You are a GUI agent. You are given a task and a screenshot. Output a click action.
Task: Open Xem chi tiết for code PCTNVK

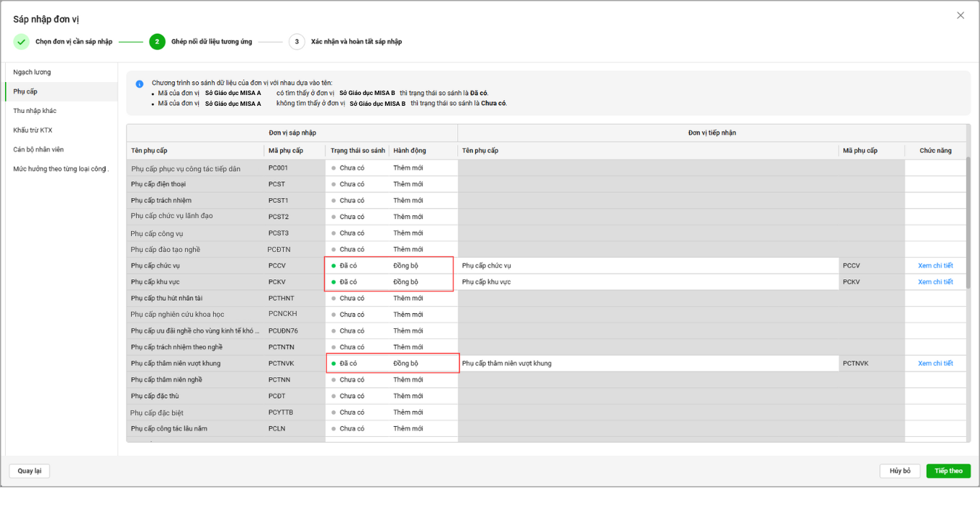click(935, 364)
